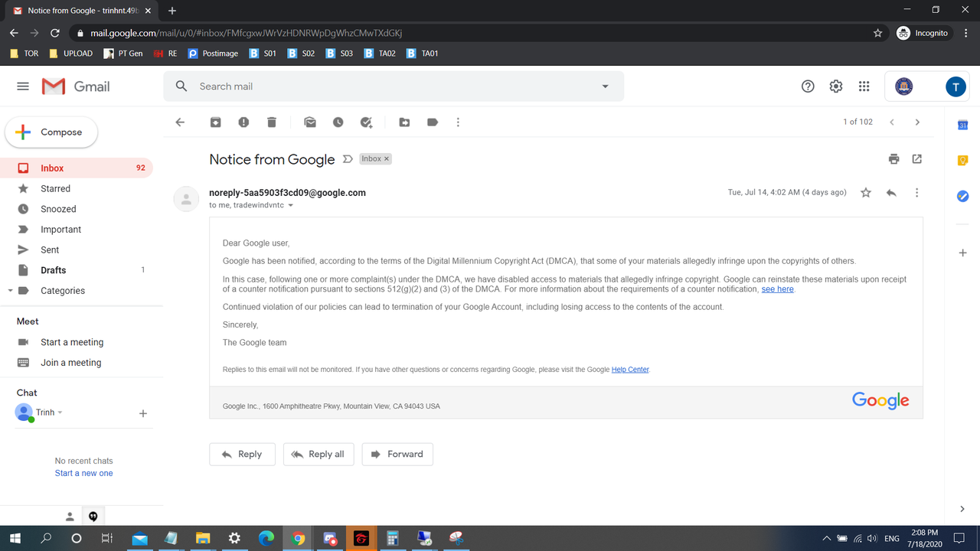Screen dimensions: 980x551
Task: View the older conversation arrow
Action: pyautogui.click(x=917, y=122)
